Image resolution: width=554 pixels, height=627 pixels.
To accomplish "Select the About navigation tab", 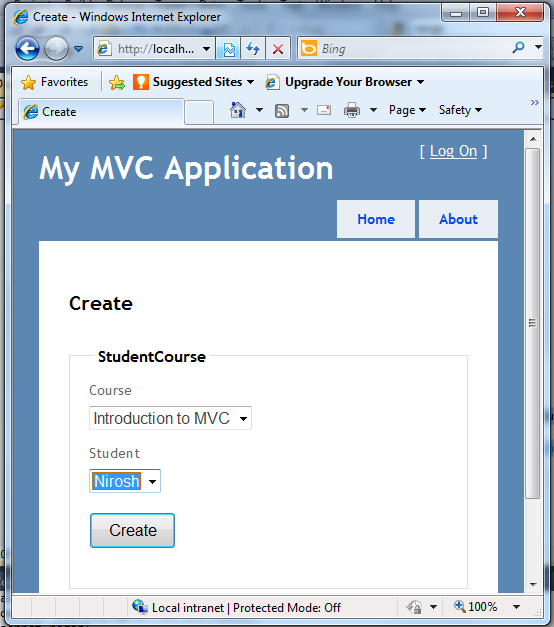I will [x=458, y=219].
